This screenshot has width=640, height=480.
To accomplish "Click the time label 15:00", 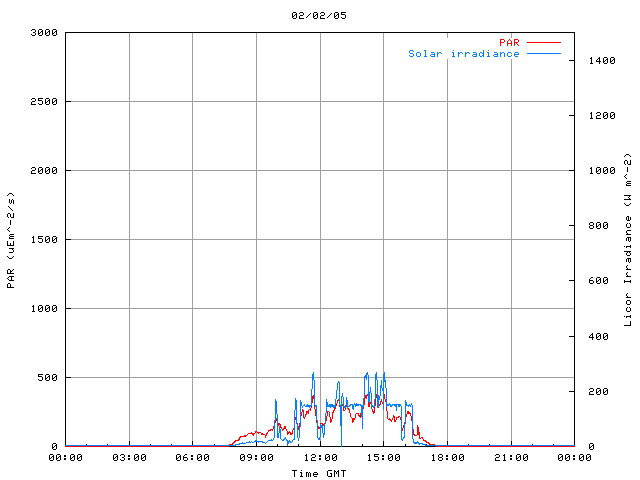I will point(384,458).
